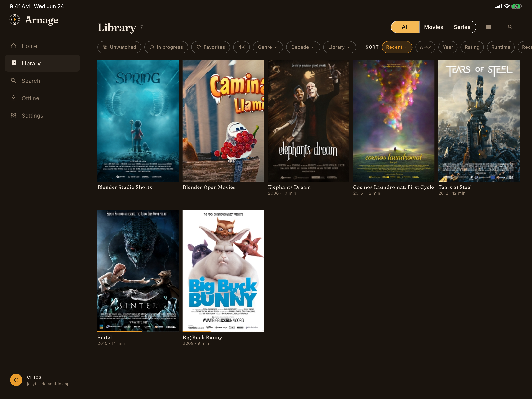Open the Sintel poster thumbnail

coord(138,271)
